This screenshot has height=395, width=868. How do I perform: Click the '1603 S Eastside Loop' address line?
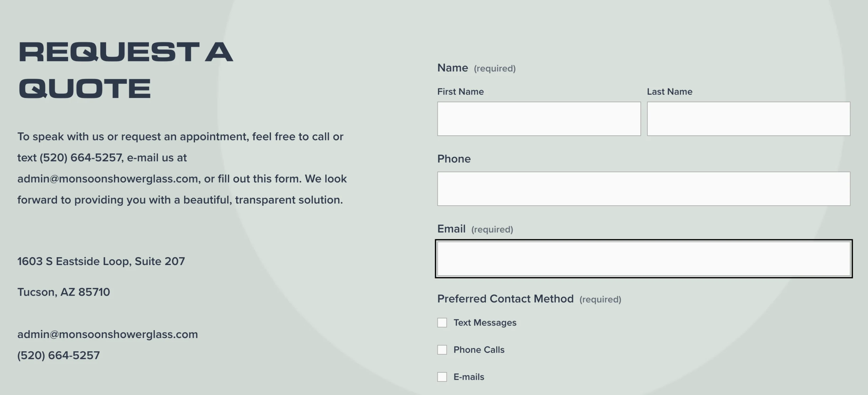tap(101, 261)
